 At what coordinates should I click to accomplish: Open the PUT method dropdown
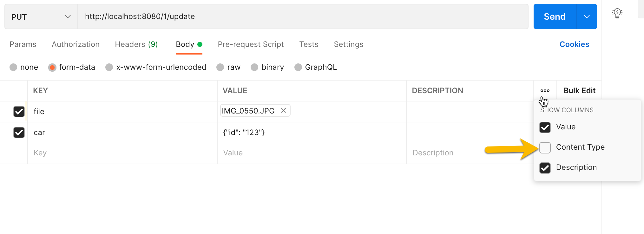click(x=41, y=16)
